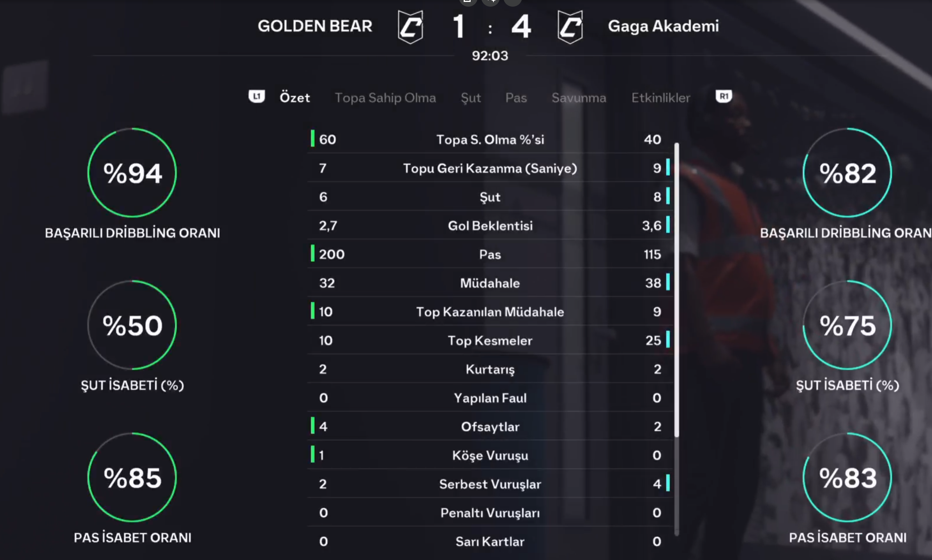Click GOLDEN BEAR's %94 dribbling circle
Screen dimensions: 932x560
[x=132, y=173]
